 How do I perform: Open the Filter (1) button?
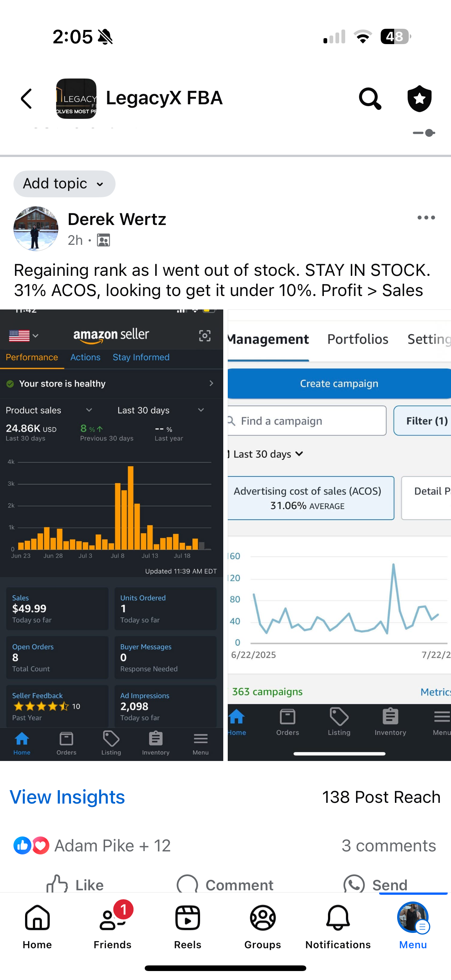(423, 421)
